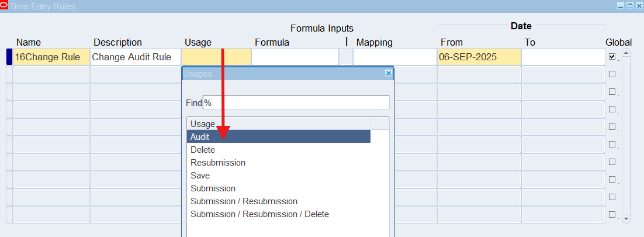Close the Usages popup window
The height and width of the screenshot is (237, 644).
[x=388, y=73]
